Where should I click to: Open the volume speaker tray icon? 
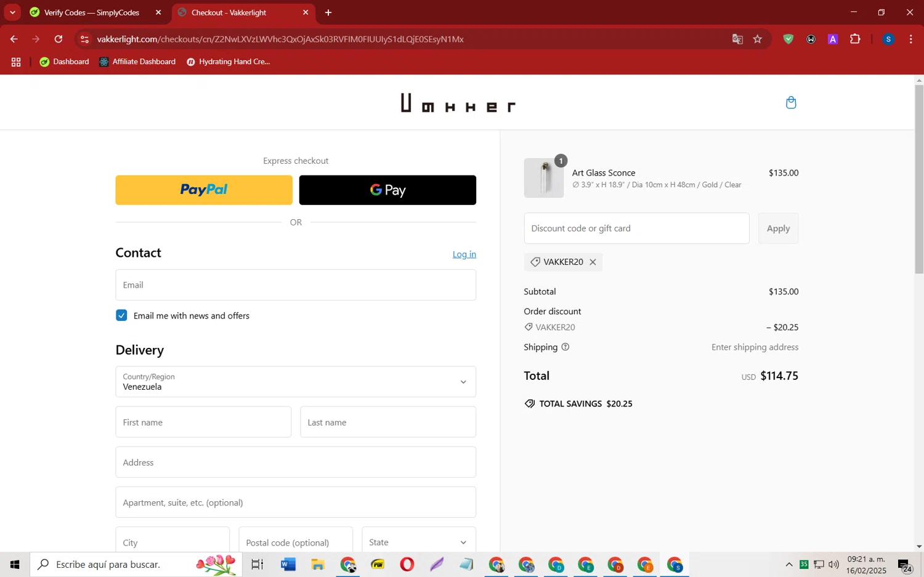(833, 564)
